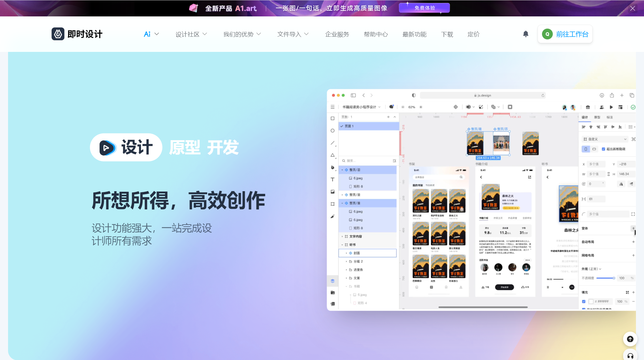Select the pencil tool in app preview

point(332,216)
